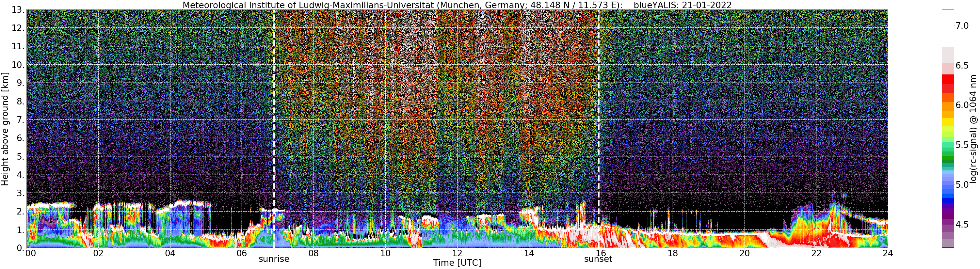980x269 pixels.
Task: Click the y-axis tick label '5.'
Action: pos(21,156)
